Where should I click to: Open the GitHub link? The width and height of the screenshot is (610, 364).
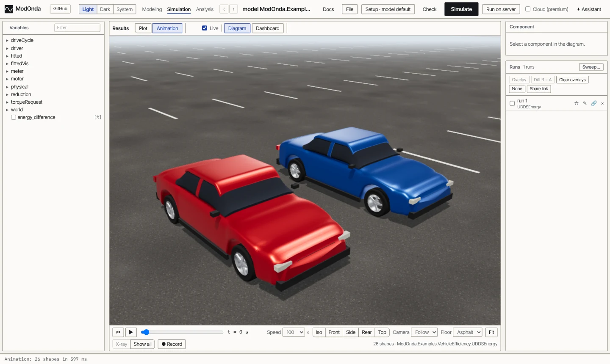(x=60, y=9)
